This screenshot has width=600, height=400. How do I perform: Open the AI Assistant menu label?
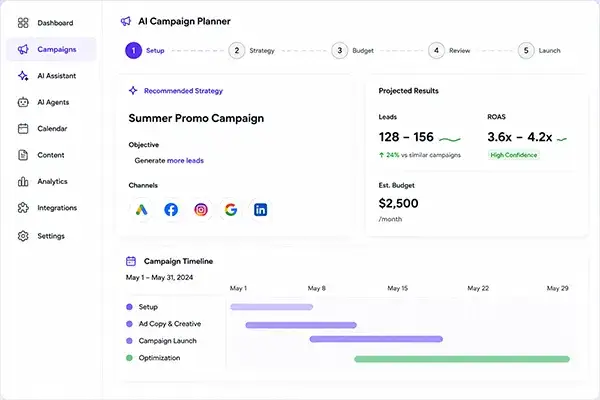coord(57,76)
